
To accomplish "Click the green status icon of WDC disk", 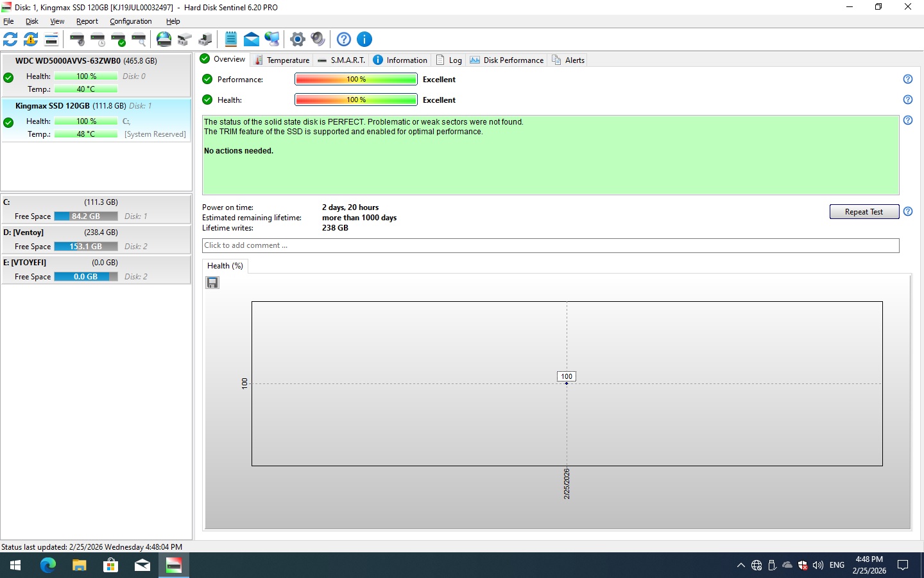I will [8, 78].
